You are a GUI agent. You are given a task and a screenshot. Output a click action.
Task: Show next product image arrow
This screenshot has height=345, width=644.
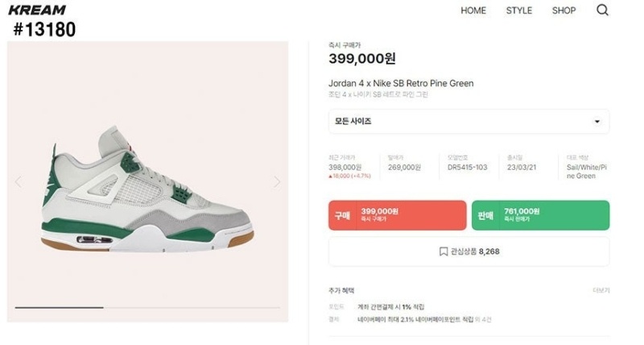[277, 182]
